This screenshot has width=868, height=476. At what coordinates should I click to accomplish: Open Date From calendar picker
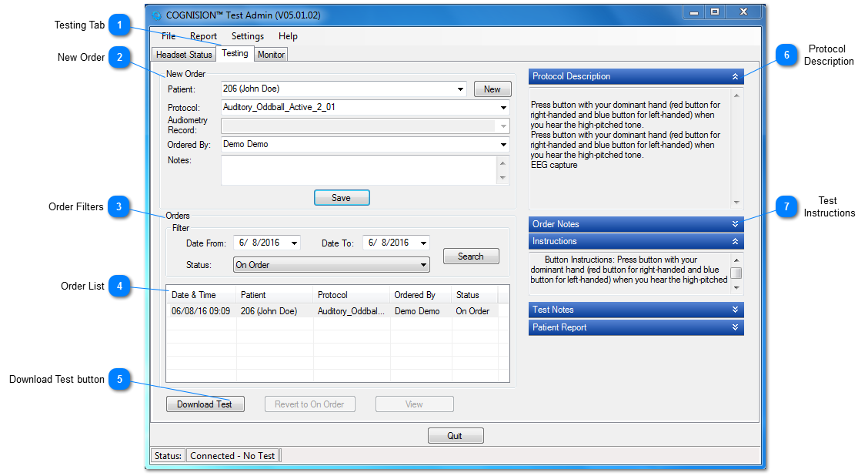[294, 243]
